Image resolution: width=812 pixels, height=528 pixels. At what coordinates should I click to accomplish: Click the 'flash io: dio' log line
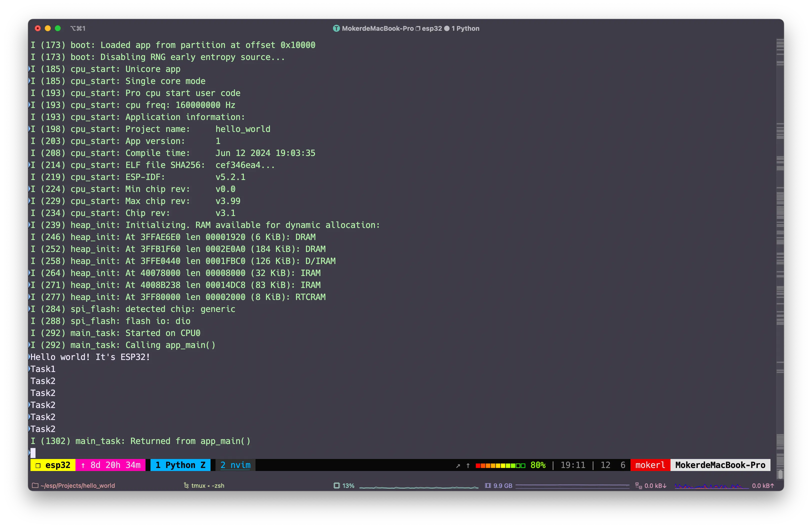tap(110, 321)
